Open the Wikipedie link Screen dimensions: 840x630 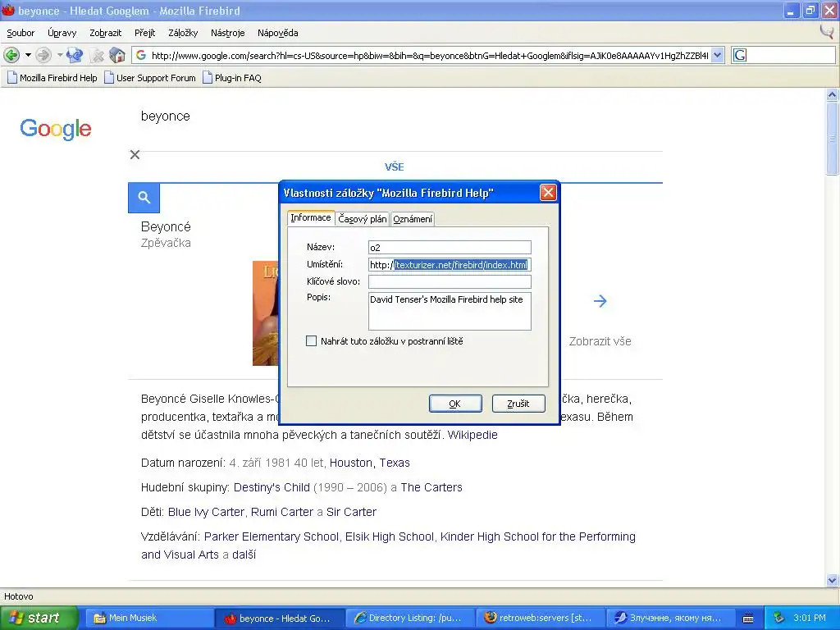pos(472,435)
